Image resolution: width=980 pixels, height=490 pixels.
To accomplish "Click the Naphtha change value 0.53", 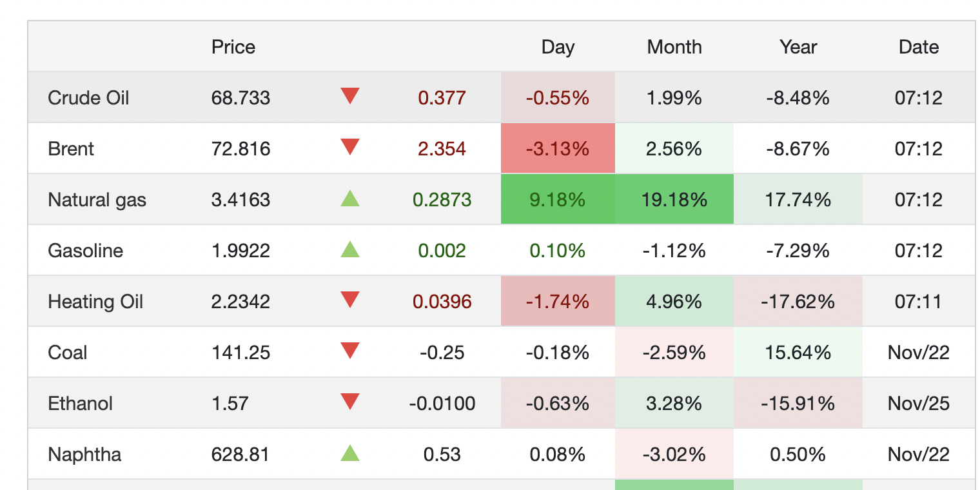I will click(442, 455).
